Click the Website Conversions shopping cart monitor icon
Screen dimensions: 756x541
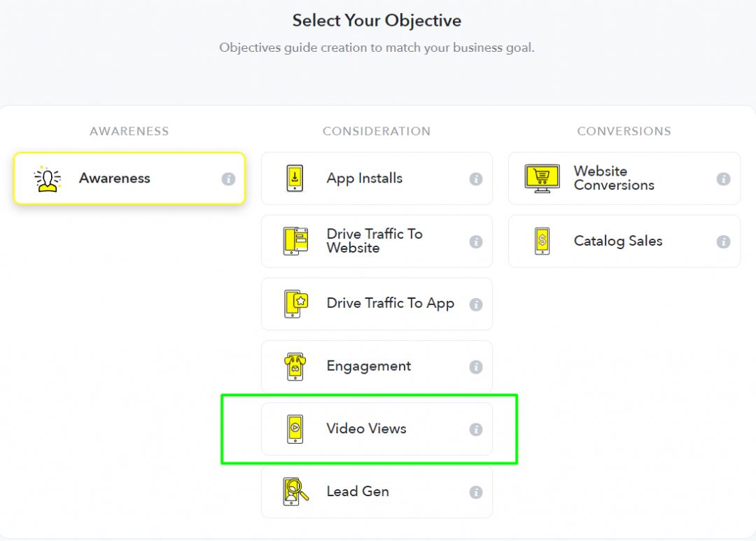[x=542, y=178]
